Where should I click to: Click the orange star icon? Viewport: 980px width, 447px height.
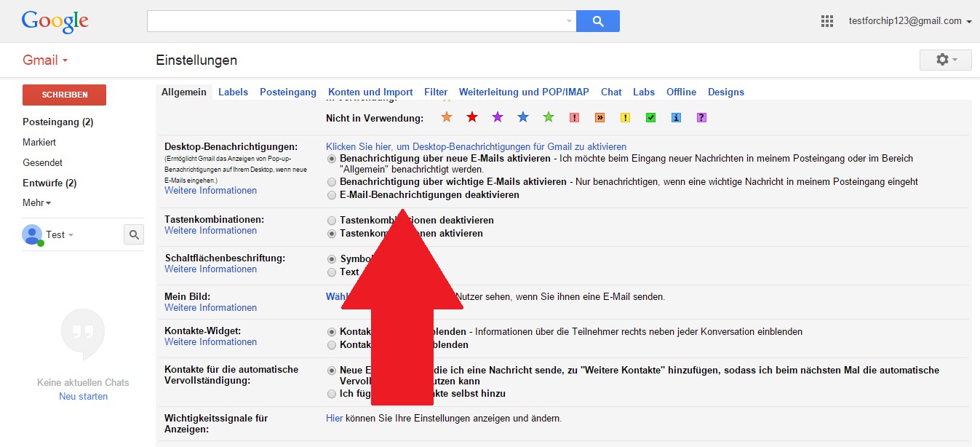click(447, 117)
